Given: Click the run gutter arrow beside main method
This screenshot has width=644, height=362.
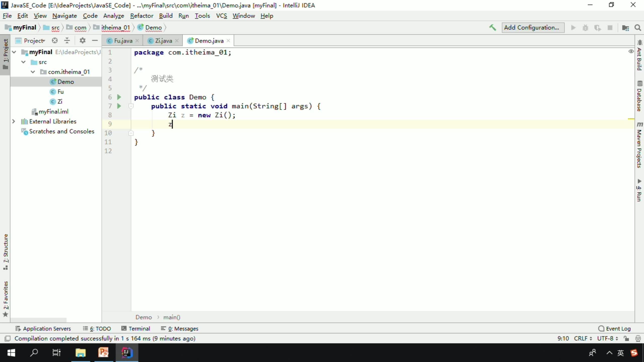Looking at the screenshot, I should pyautogui.click(x=119, y=106).
